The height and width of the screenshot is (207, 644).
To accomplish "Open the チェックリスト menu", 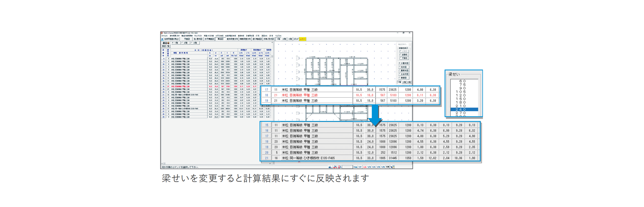I will click(x=198, y=36).
